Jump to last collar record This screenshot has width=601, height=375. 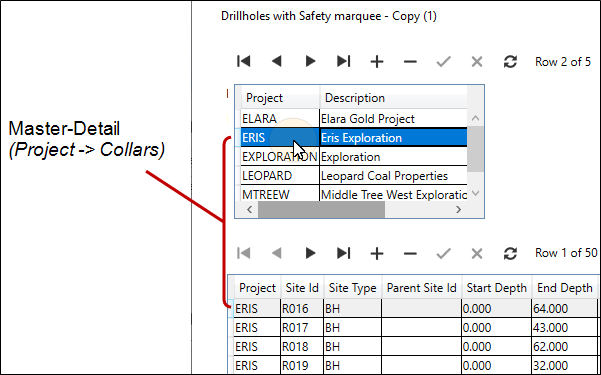343,253
